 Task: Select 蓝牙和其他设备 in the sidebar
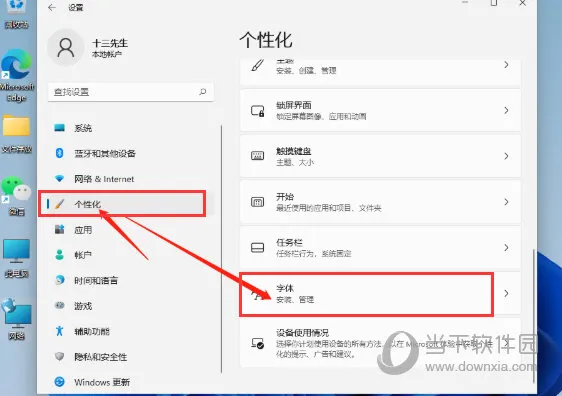tap(130, 153)
